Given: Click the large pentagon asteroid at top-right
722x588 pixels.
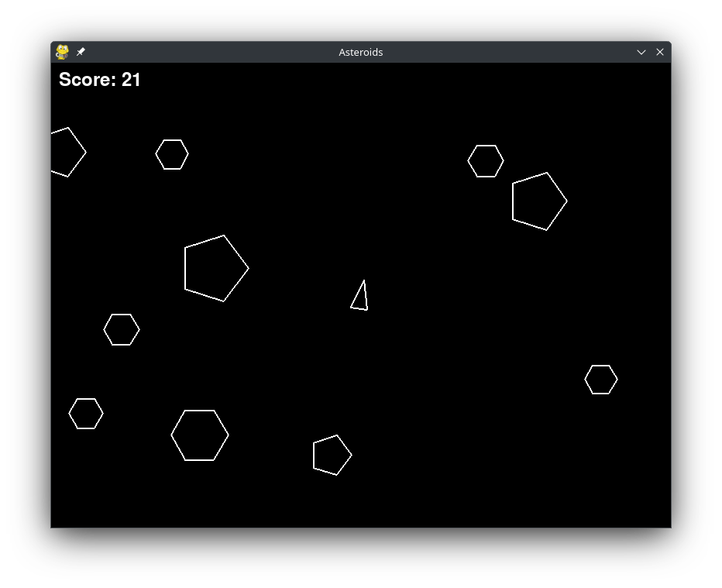Looking at the screenshot, I should [x=539, y=201].
